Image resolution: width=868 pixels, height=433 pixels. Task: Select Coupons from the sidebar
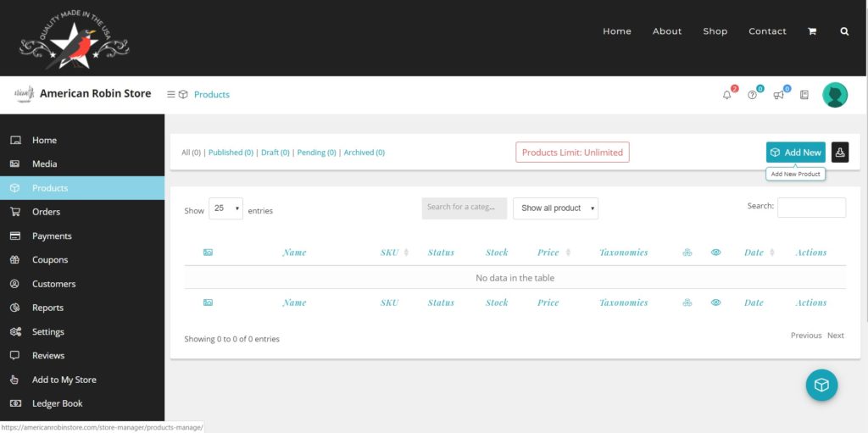point(49,260)
